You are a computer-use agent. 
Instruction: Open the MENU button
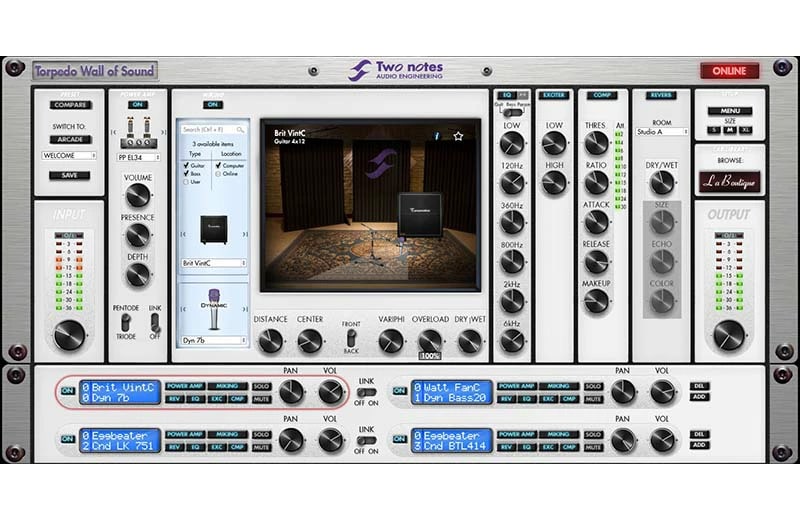tap(729, 111)
